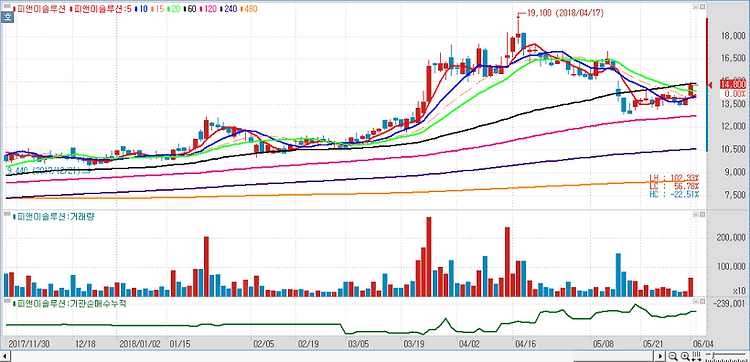Maximize the 거래량 volume pane
The height and width of the screenshot is (362, 750).
pos(703,214)
